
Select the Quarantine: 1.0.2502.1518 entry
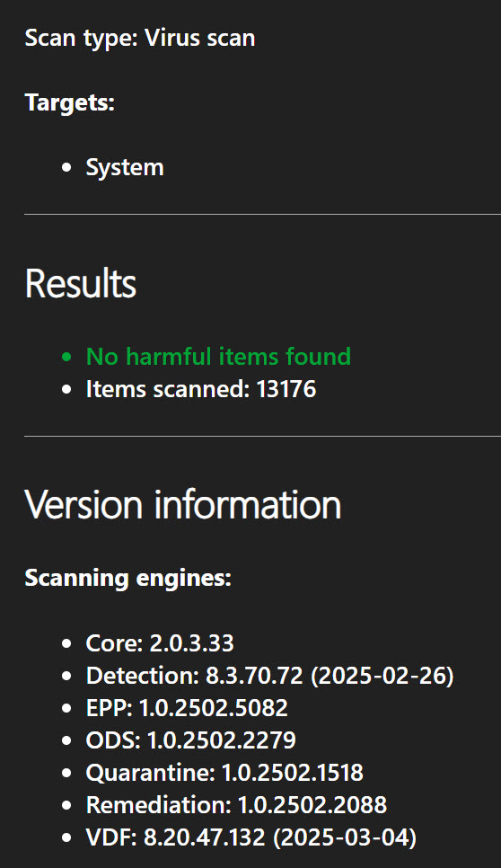tap(224, 772)
